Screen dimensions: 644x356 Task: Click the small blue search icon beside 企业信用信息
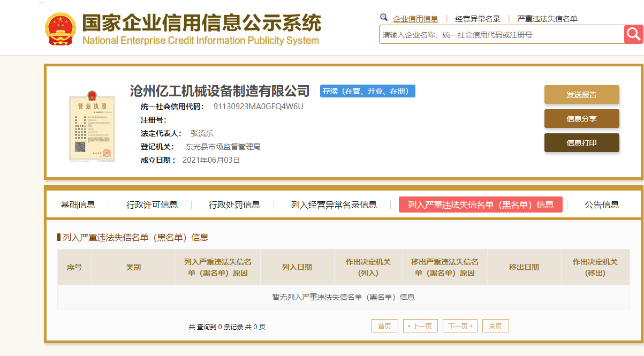tap(383, 18)
